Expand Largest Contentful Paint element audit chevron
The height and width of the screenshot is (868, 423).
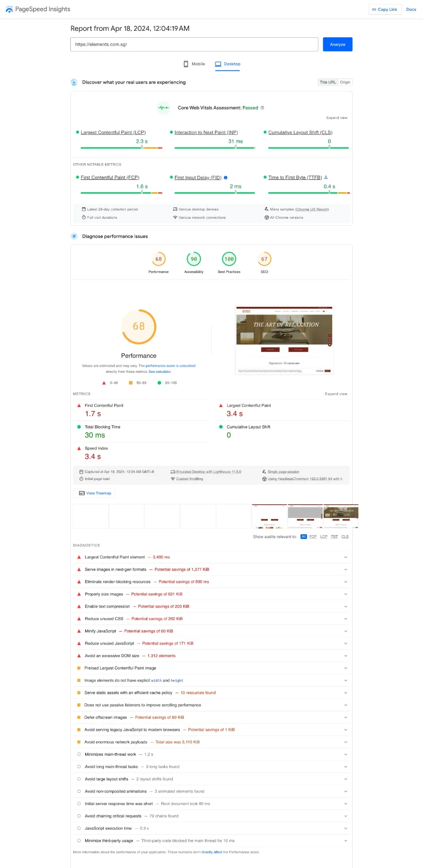click(x=346, y=557)
